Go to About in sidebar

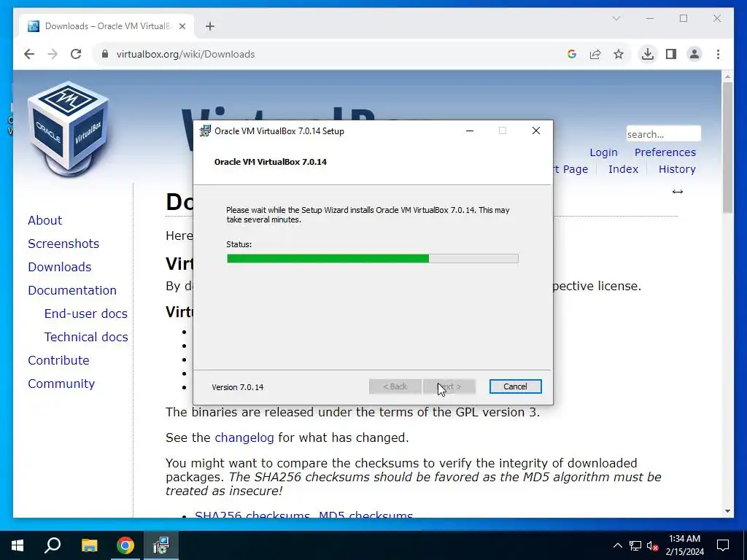point(44,220)
